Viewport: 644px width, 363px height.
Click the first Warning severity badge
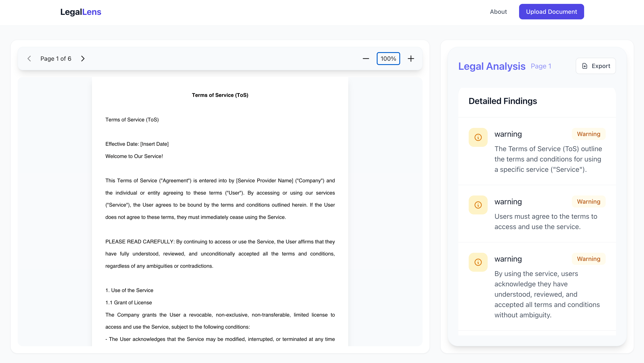point(588,134)
